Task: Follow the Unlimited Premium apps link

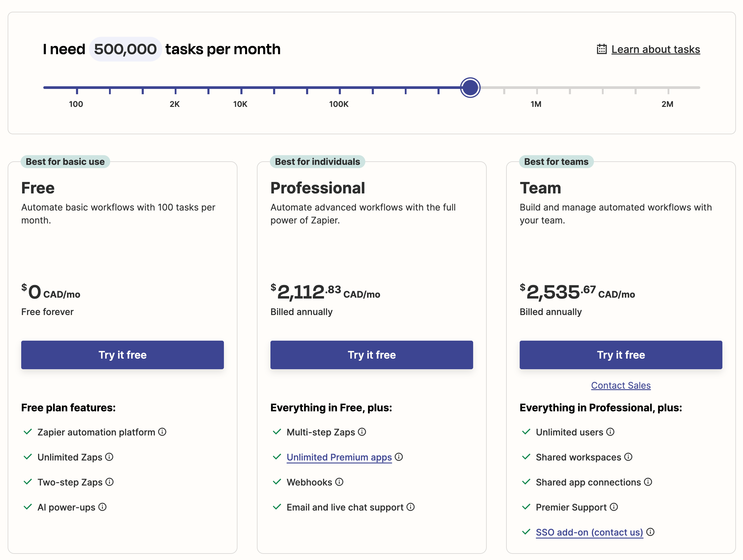Action: [339, 457]
